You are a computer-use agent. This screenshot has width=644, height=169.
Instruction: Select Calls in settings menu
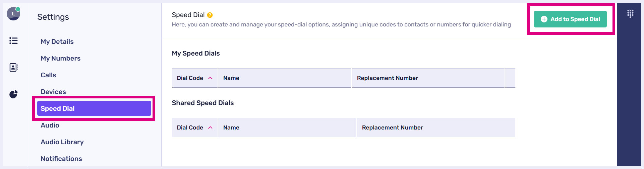[48, 75]
